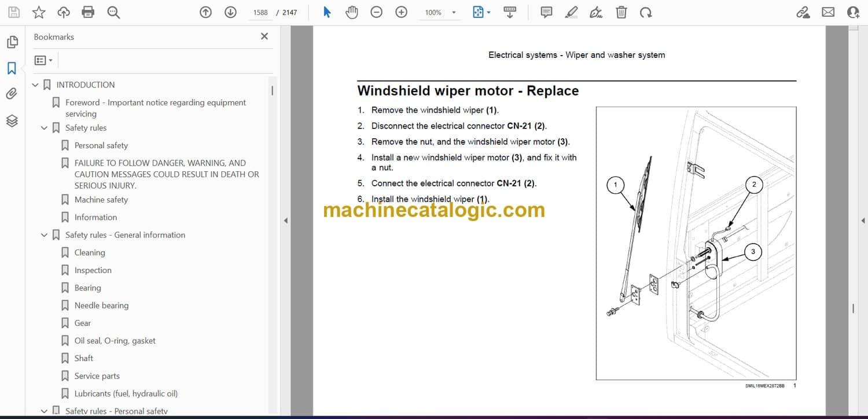Open the Foreword important notice bookmark
Screen dimensions: 868x419
point(156,108)
